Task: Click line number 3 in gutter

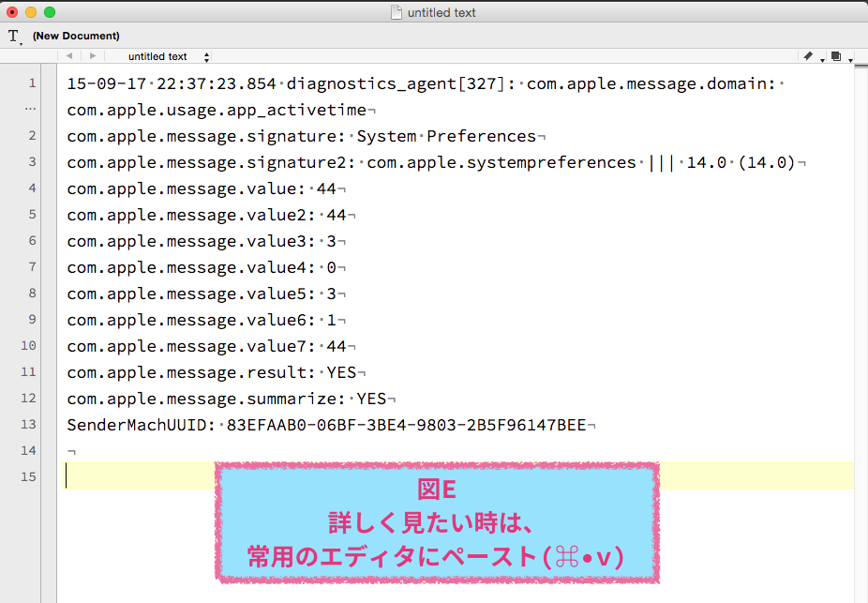Action: pyautogui.click(x=33, y=161)
